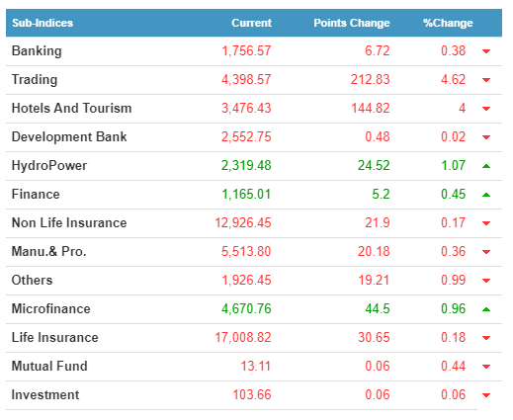Select the Manu.& Pro. row label
Viewport: 513px width, 420px height.
pyautogui.click(x=49, y=251)
